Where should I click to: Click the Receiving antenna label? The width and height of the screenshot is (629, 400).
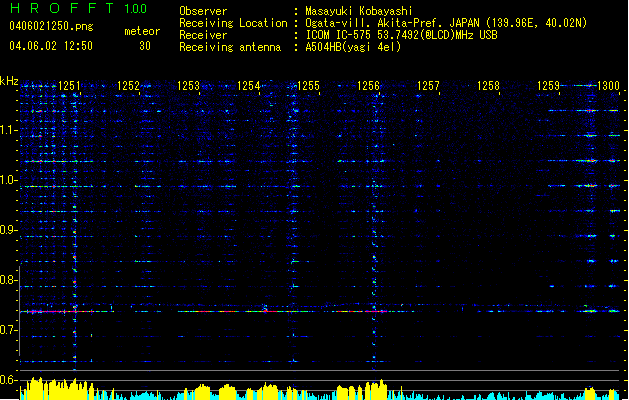(230, 47)
